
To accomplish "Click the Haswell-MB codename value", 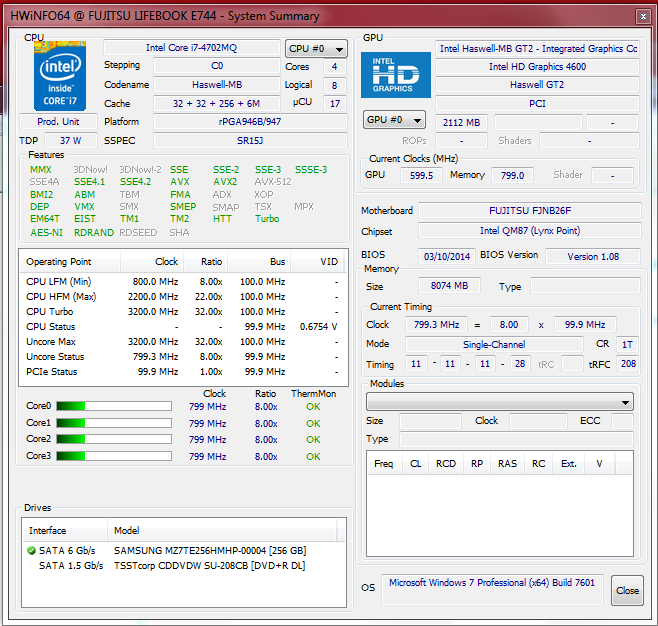I will 217,85.
